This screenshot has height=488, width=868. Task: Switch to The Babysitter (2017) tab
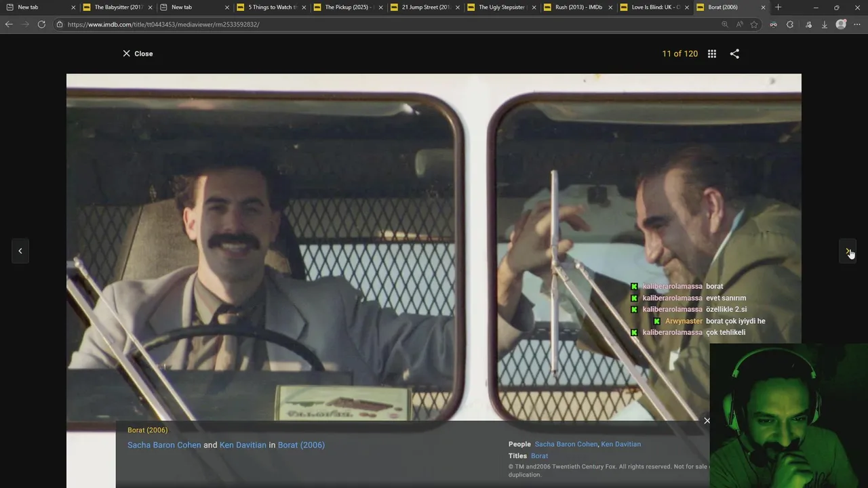point(117,7)
